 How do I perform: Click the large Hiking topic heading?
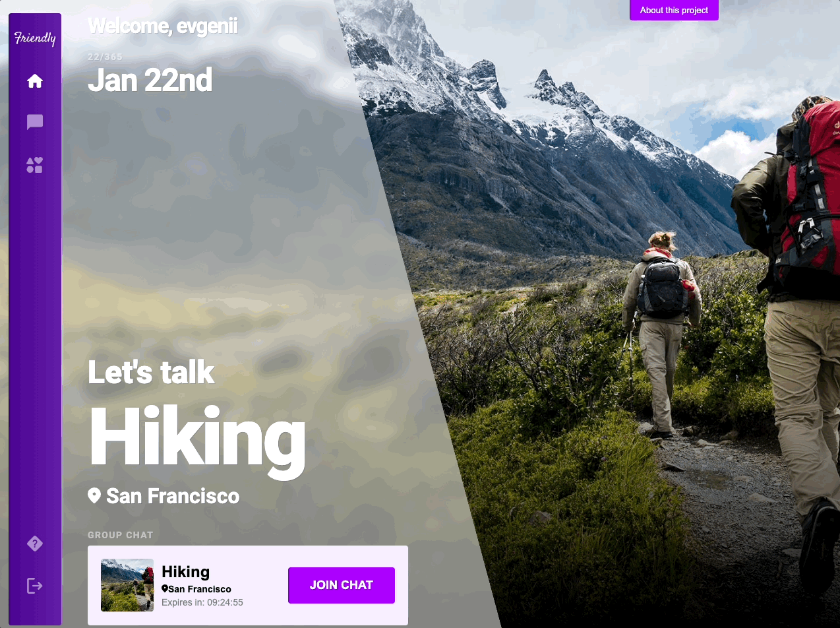(197, 437)
